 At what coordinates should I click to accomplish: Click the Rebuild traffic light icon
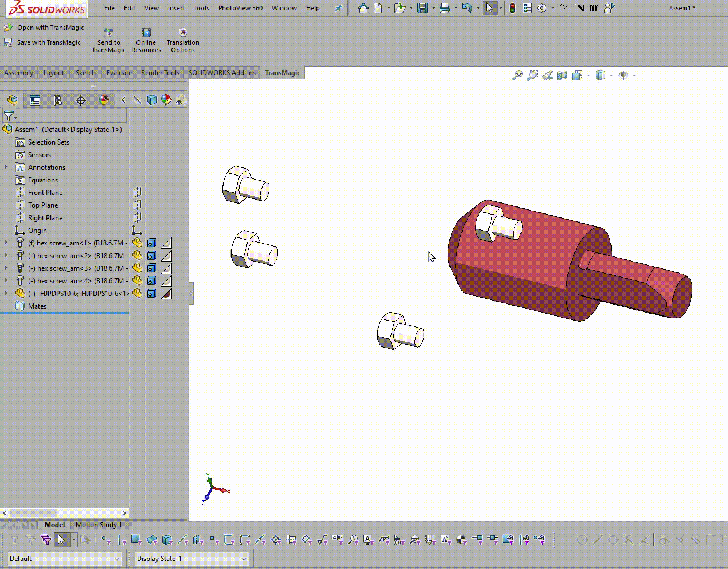[x=512, y=8]
